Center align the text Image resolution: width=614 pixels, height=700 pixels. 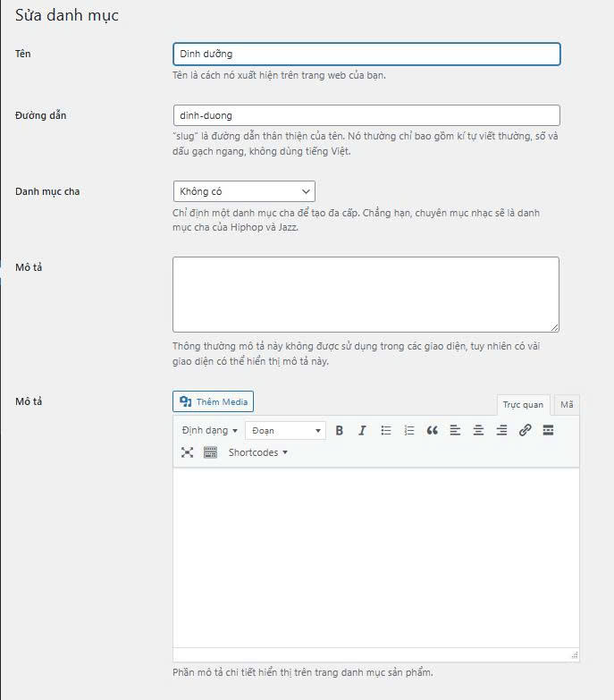(478, 431)
